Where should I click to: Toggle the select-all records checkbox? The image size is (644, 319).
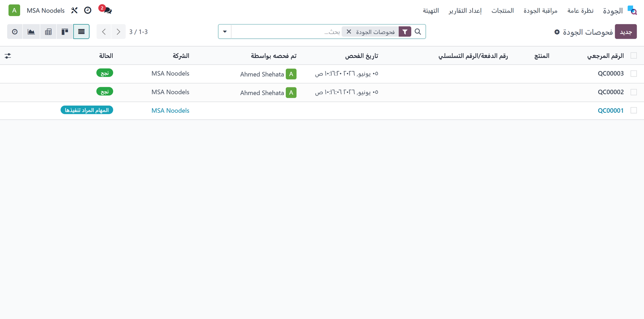[x=634, y=56]
